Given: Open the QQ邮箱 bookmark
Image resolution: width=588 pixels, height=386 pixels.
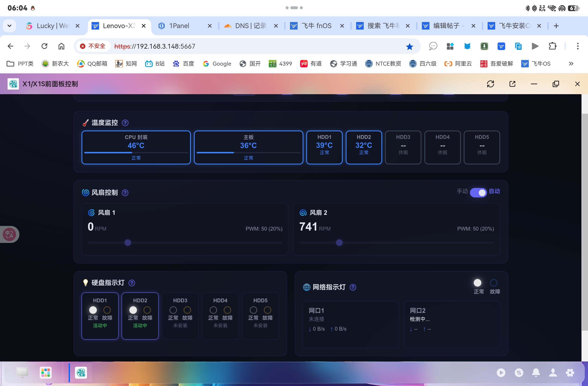Looking at the screenshot, I should (x=92, y=64).
